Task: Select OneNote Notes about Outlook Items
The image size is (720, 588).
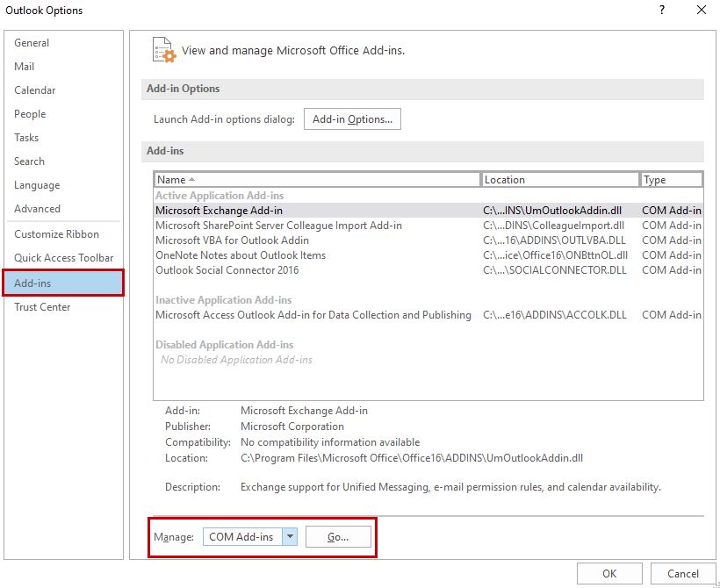Action: click(x=428, y=255)
